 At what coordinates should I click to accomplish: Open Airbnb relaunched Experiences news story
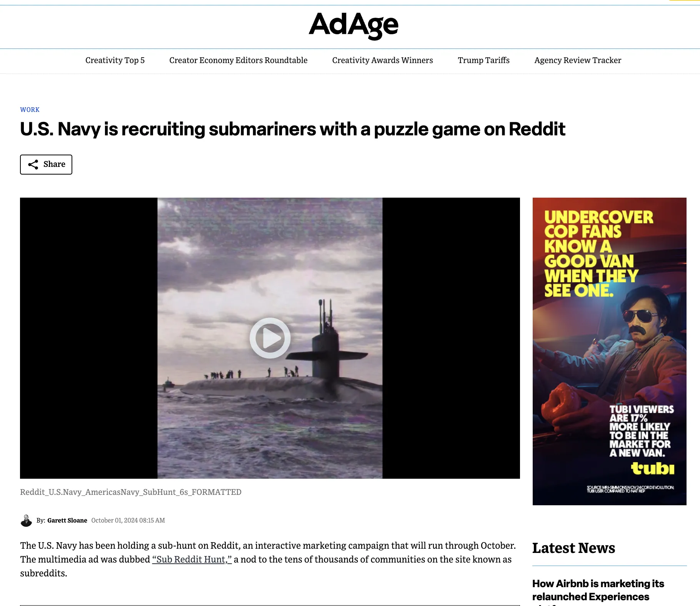pos(598,590)
